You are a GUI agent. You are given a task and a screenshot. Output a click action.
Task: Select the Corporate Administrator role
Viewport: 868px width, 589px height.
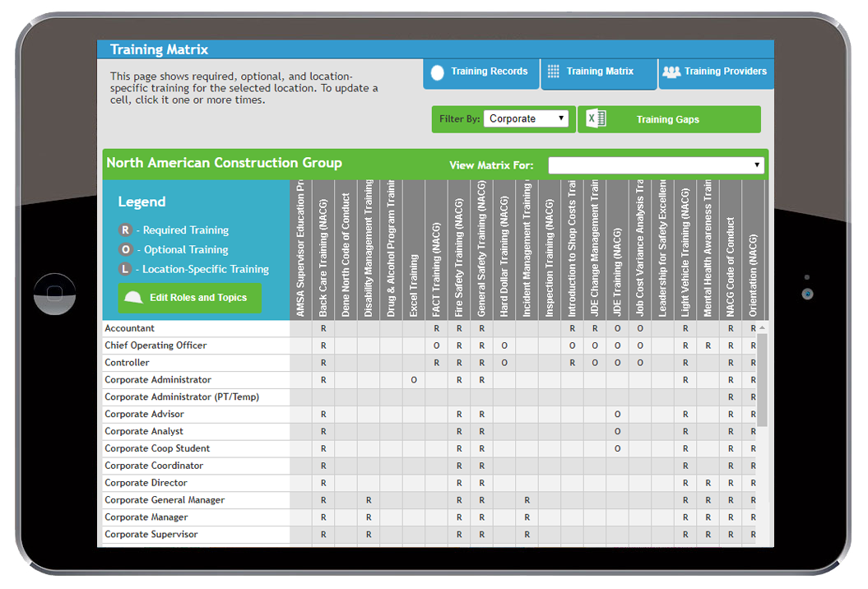coord(196,380)
